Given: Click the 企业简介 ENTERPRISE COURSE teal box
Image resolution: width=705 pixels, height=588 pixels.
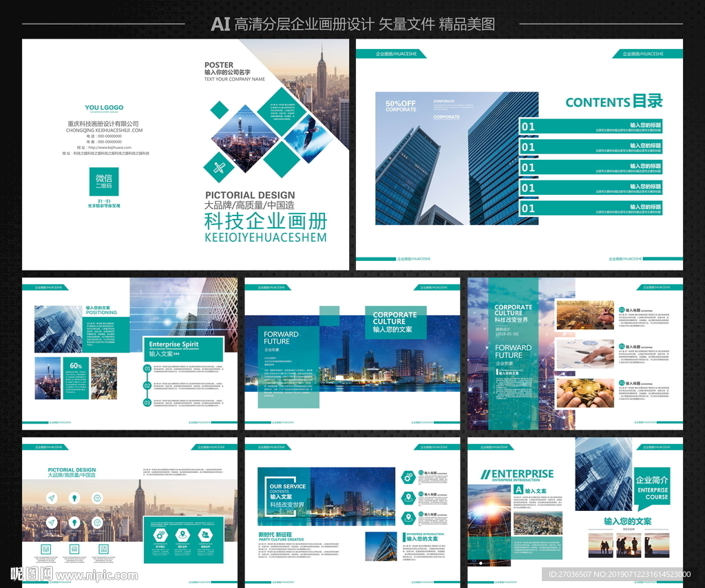Looking at the screenshot, I should pos(651,487).
